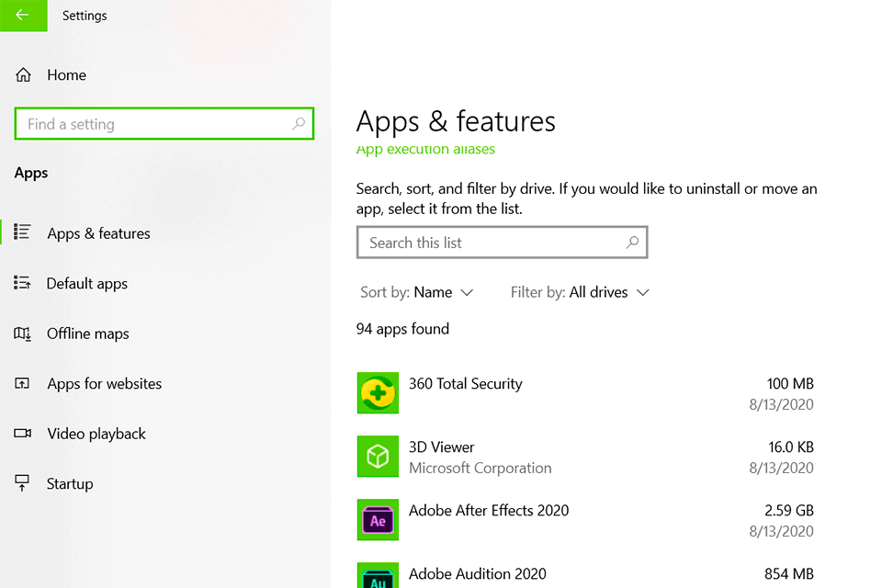Image resolution: width=882 pixels, height=588 pixels.
Task: Switch to the Apps & features section
Action: [98, 233]
